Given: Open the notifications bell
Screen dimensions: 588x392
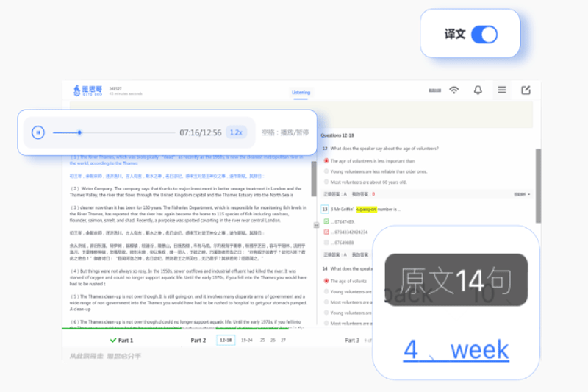Looking at the screenshot, I should coord(478,90).
